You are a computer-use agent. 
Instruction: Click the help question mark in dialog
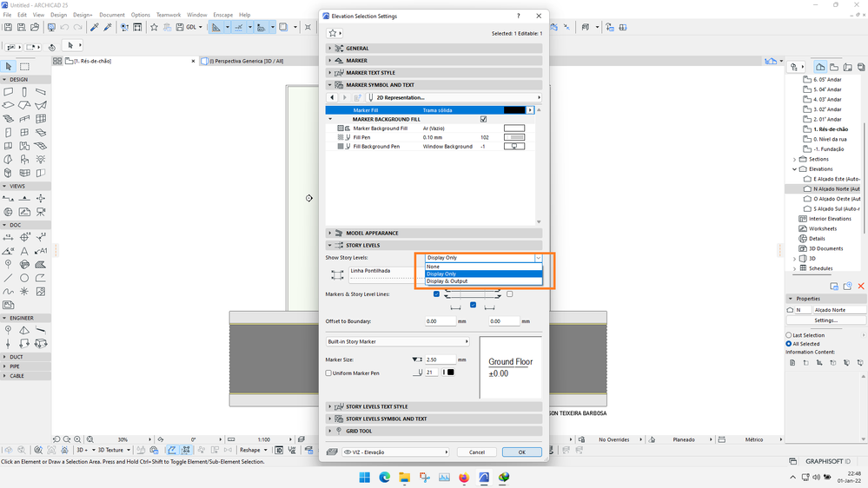click(518, 16)
